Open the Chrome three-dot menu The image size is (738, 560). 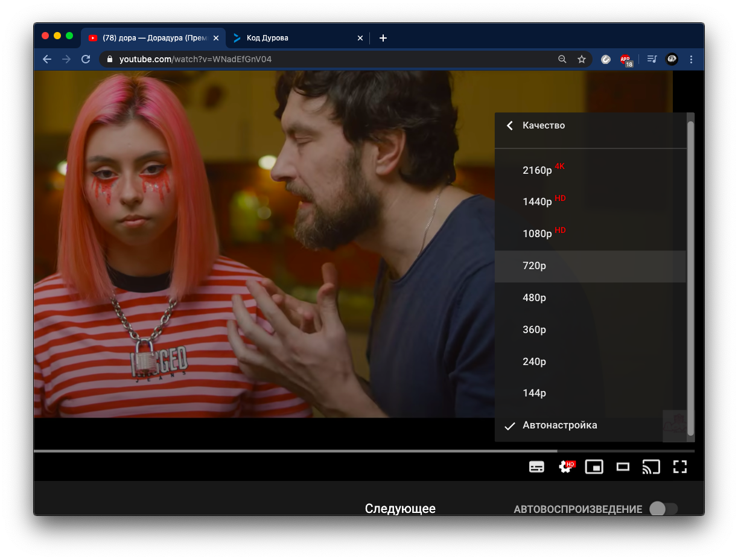tap(692, 59)
